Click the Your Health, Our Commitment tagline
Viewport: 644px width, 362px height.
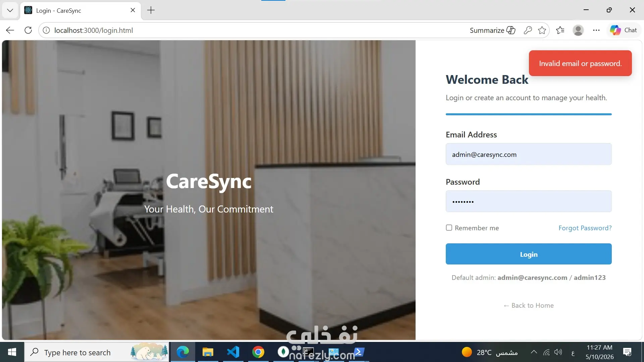pyautogui.click(x=209, y=209)
